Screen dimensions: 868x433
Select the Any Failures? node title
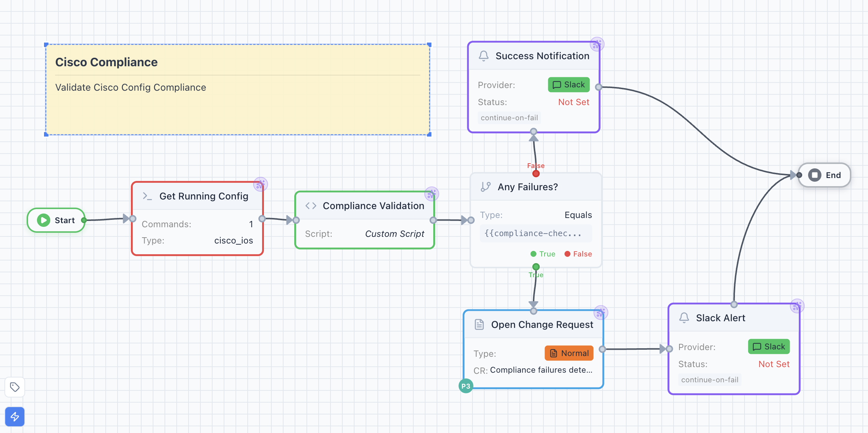(x=528, y=187)
